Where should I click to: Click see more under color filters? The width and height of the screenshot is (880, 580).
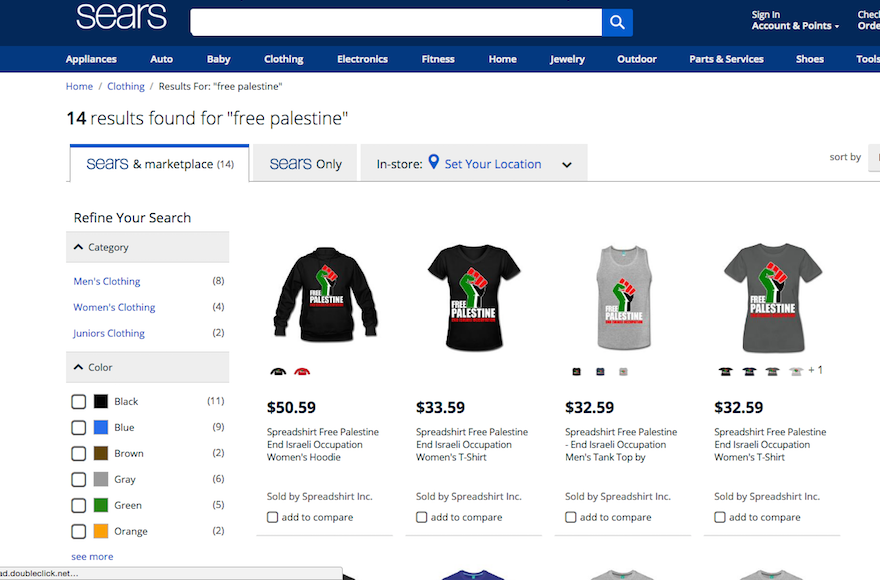tap(92, 556)
